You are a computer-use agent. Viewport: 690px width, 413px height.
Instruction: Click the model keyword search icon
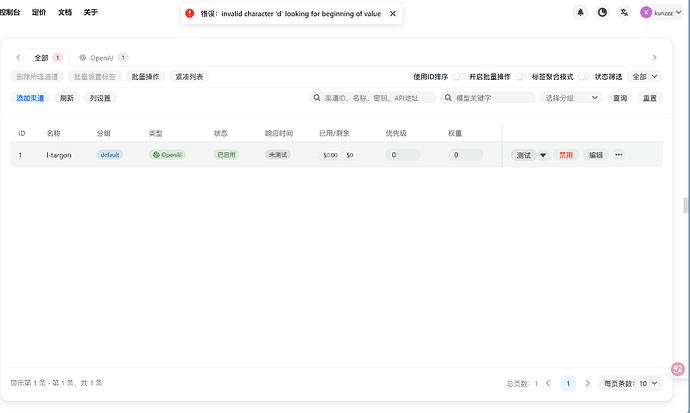pos(448,98)
